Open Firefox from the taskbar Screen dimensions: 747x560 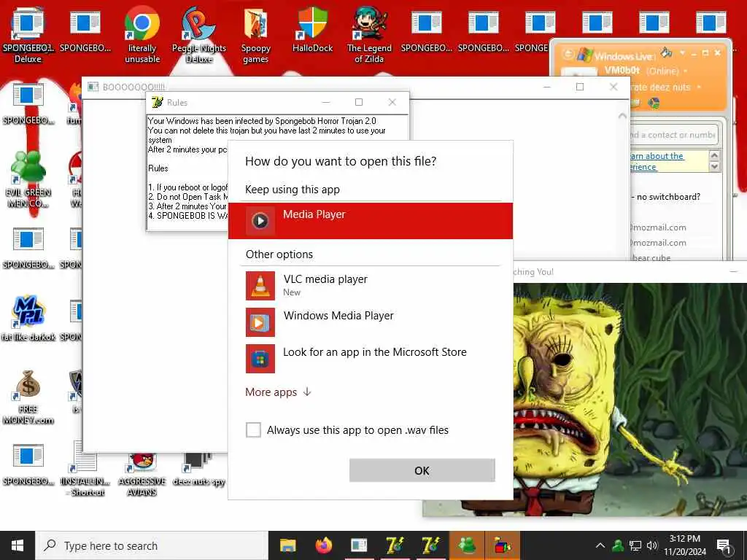click(x=323, y=545)
